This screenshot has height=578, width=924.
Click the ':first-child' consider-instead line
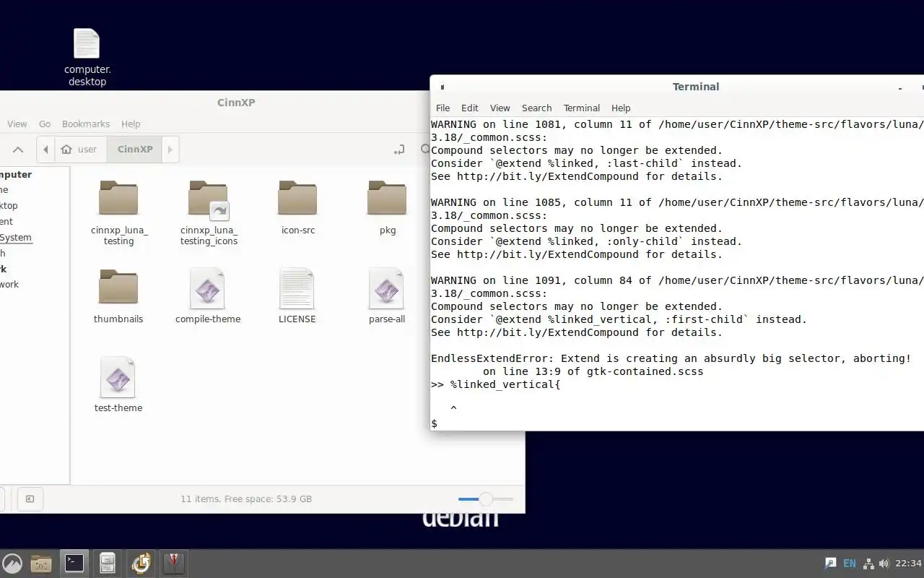tap(619, 319)
